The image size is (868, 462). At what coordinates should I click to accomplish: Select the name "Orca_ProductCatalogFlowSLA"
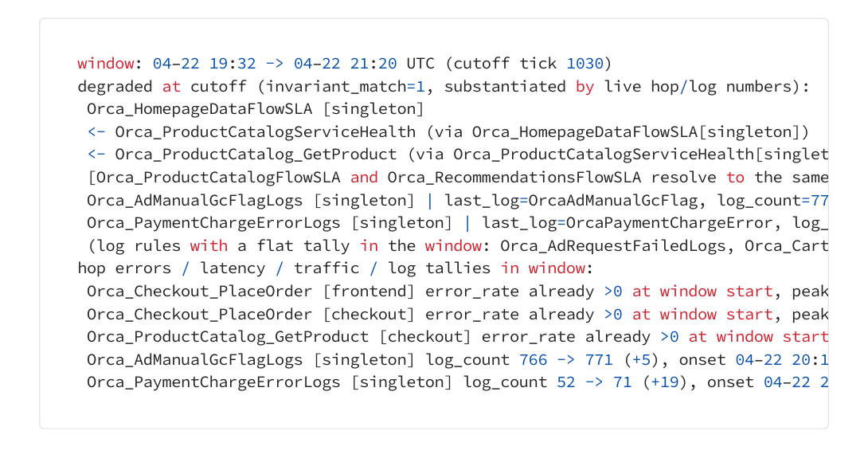coord(219,178)
